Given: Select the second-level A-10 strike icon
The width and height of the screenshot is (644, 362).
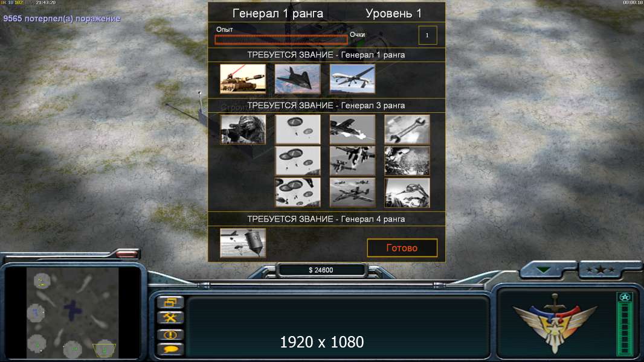Looking at the screenshot, I should click(x=352, y=161).
